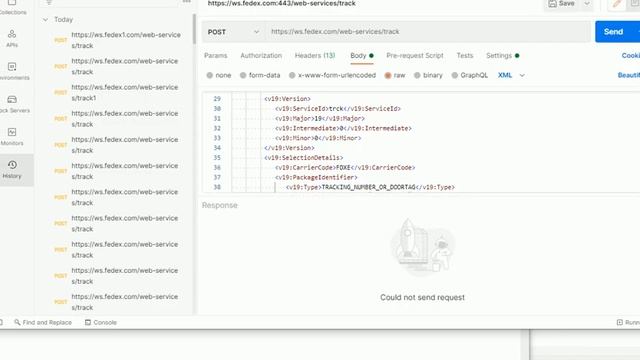640x360 pixels.
Task: Open the APIs sidebar section
Action: tap(12, 38)
